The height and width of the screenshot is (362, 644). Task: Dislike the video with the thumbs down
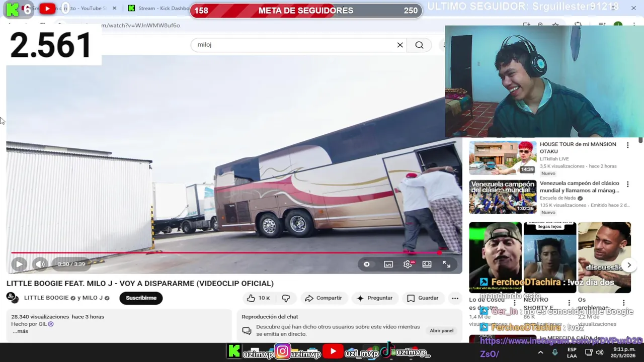pyautogui.click(x=286, y=298)
